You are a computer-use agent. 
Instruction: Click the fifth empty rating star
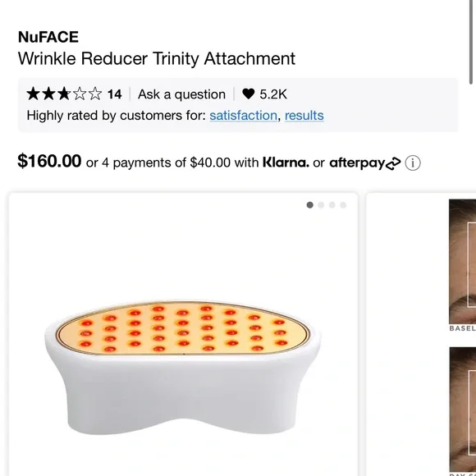click(95, 94)
